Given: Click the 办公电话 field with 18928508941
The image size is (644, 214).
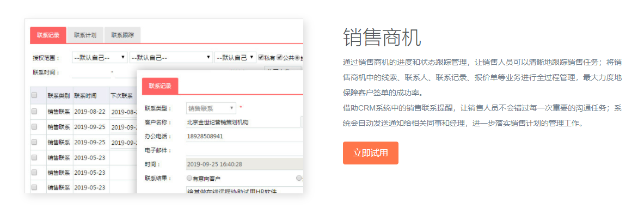Looking at the screenshot, I should (244, 136).
